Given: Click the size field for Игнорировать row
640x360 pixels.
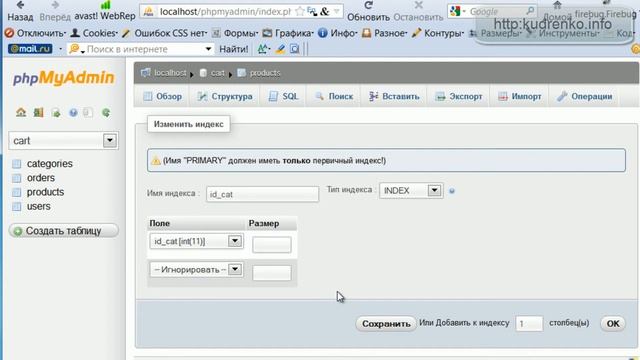Looking at the screenshot, I should pyautogui.click(x=272, y=273).
